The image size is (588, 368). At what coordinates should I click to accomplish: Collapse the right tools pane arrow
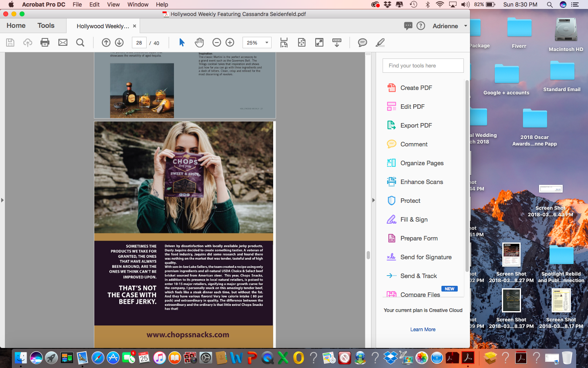click(x=373, y=200)
